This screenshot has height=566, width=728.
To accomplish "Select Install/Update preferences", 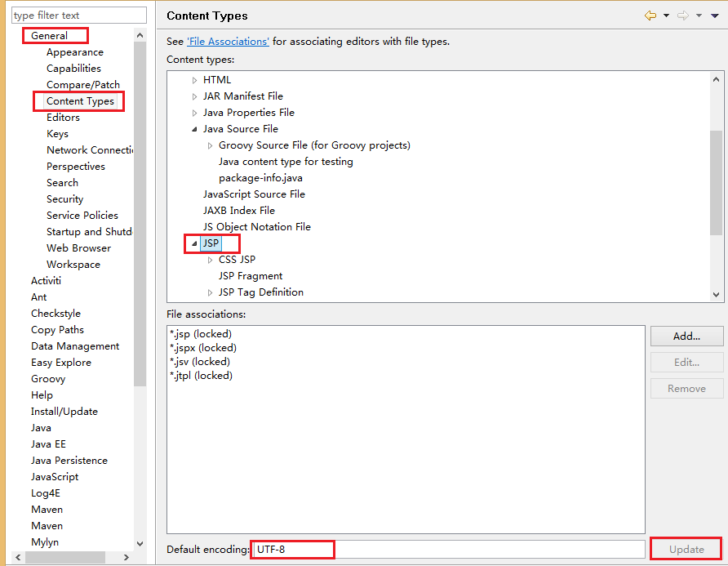I will pyautogui.click(x=64, y=412).
